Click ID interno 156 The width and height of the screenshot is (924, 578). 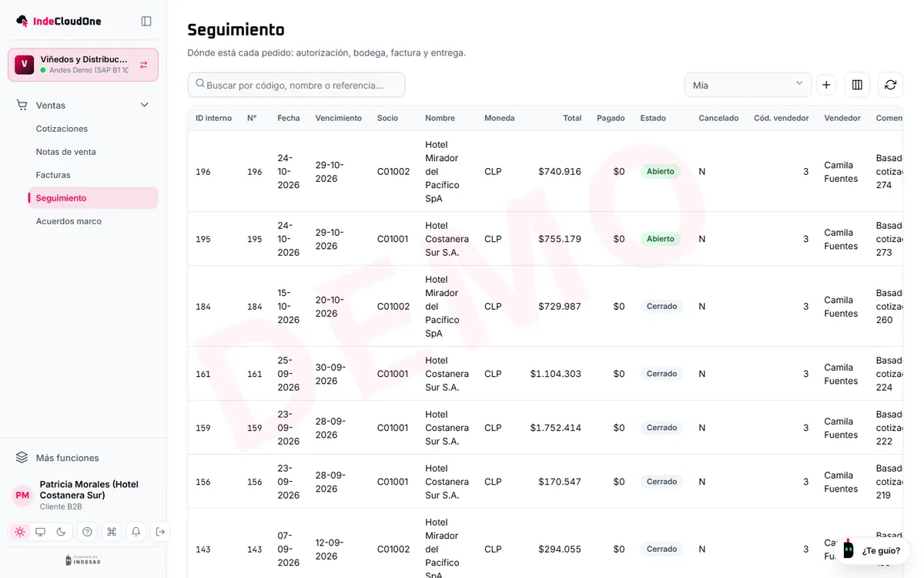coord(203,482)
